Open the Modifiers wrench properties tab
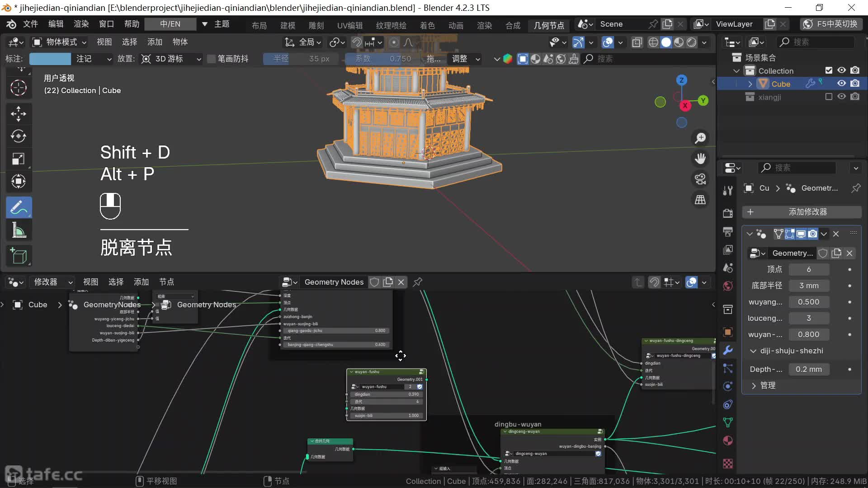This screenshot has height=488, width=868. (x=728, y=350)
